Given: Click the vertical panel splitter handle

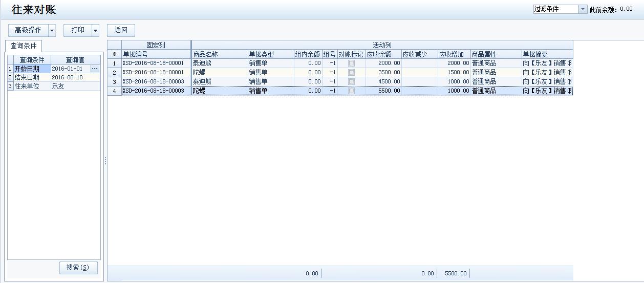Looking at the screenshot, I should pos(105,161).
